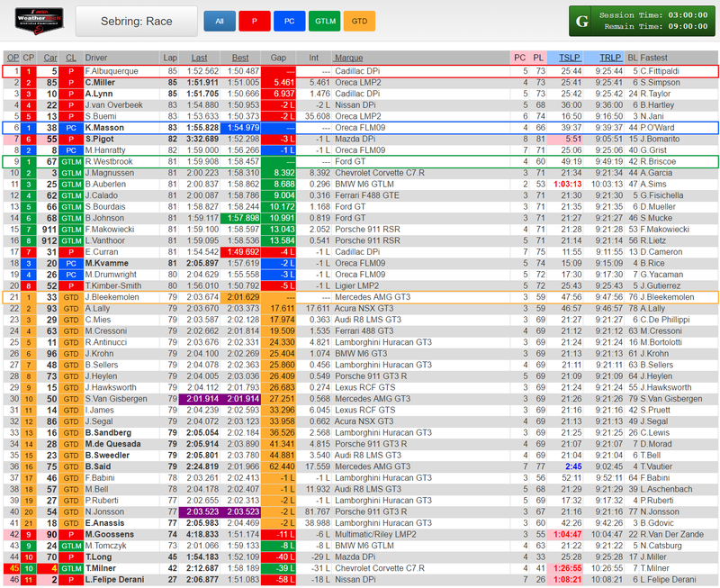The width and height of the screenshot is (720, 588).
Task: Click the purple 2:01.914 last lap cell
Action: point(199,399)
